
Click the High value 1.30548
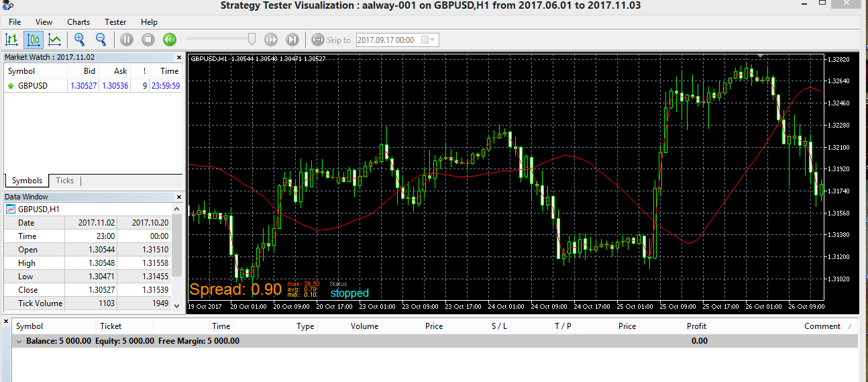(101, 263)
